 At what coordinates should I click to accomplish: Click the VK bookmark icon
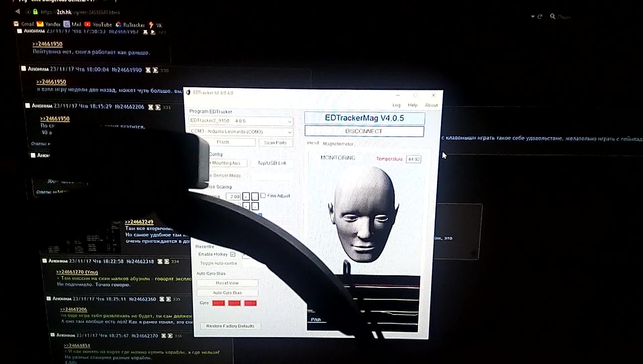tap(151, 25)
